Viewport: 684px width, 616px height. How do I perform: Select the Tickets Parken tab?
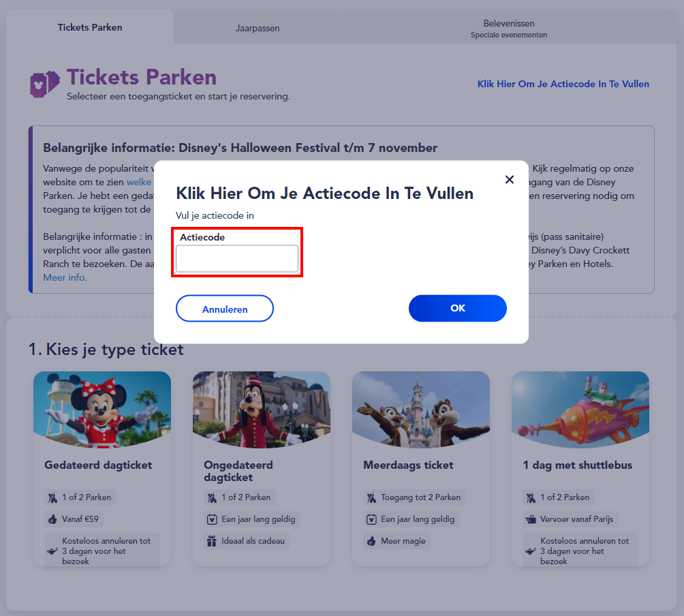(90, 27)
